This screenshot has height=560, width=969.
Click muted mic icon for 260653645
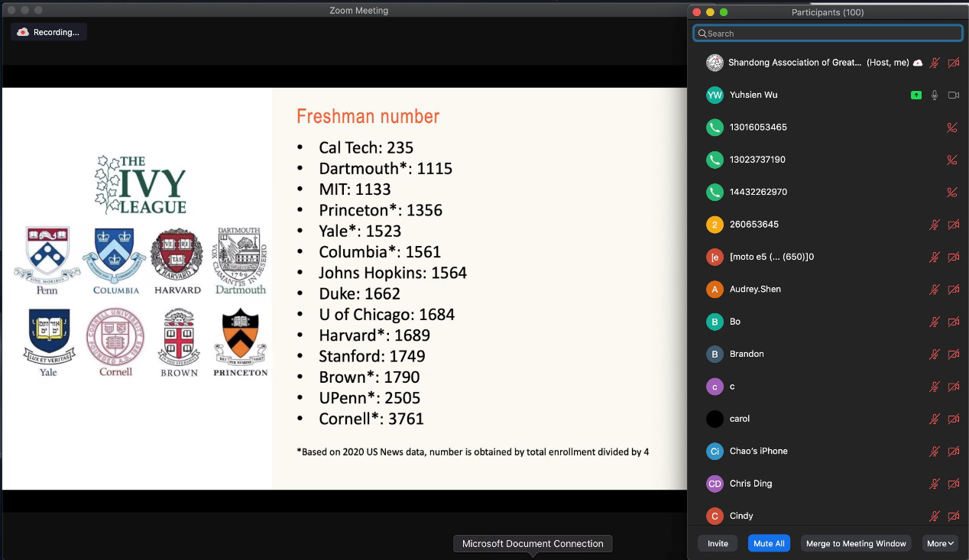coord(934,225)
